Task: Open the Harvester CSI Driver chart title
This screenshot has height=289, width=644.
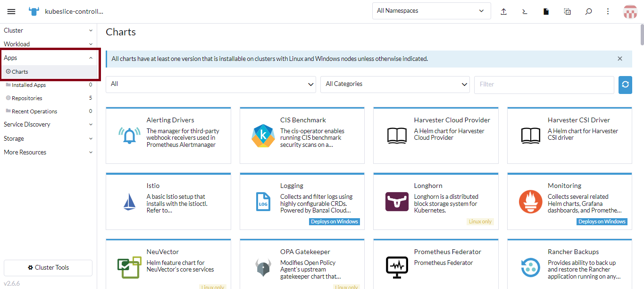Action: (579, 120)
